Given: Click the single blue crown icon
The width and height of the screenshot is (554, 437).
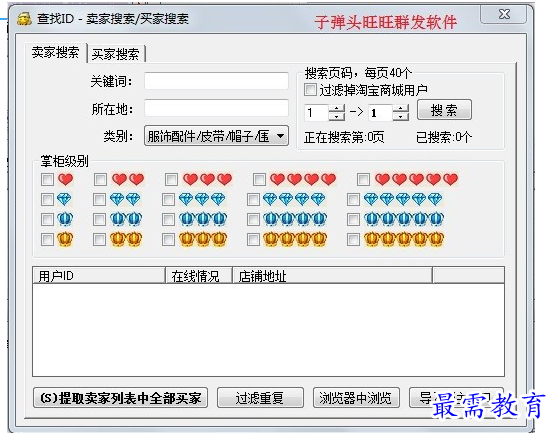Looking at the screenshot, I should [x=65, y=219].
